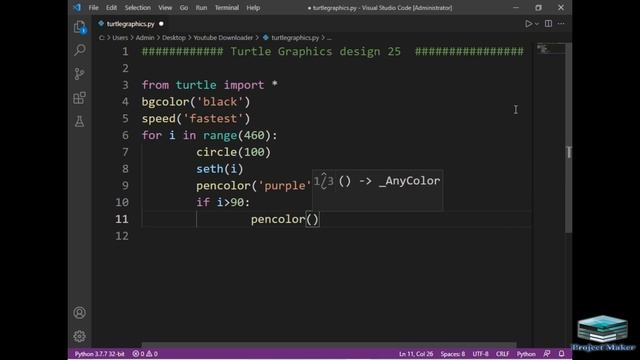This screenshot has height=360, width=640.
Task: Open the Accounts menu icon
Action: (80, 313)
